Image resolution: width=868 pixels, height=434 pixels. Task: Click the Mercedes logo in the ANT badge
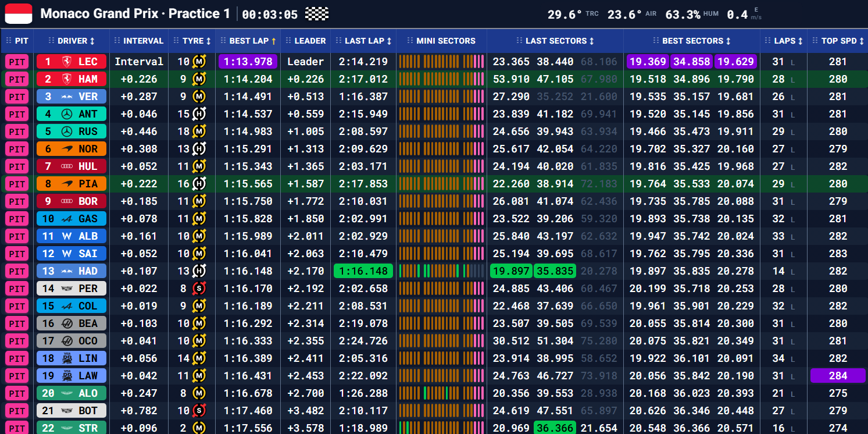point(66,114)
